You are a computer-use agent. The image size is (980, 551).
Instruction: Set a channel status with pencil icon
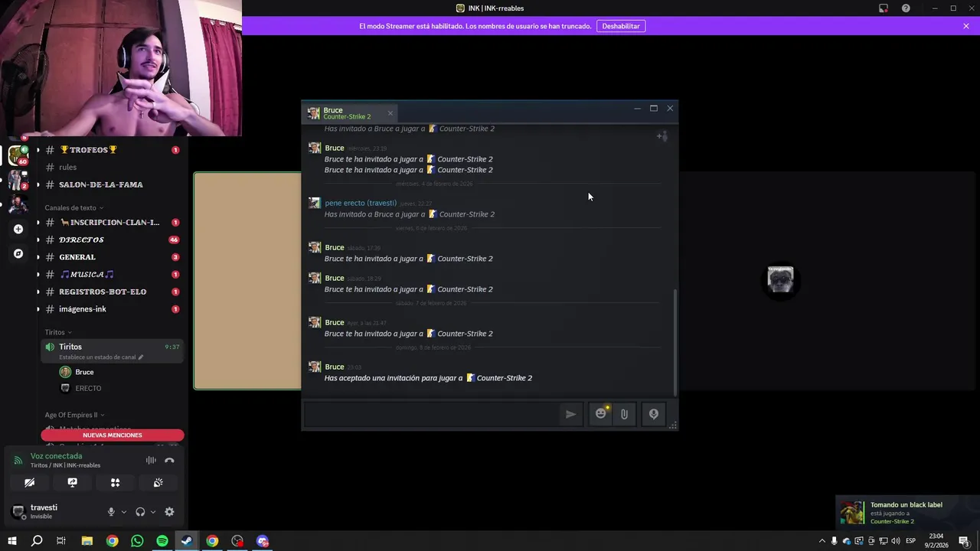point(140,357)
